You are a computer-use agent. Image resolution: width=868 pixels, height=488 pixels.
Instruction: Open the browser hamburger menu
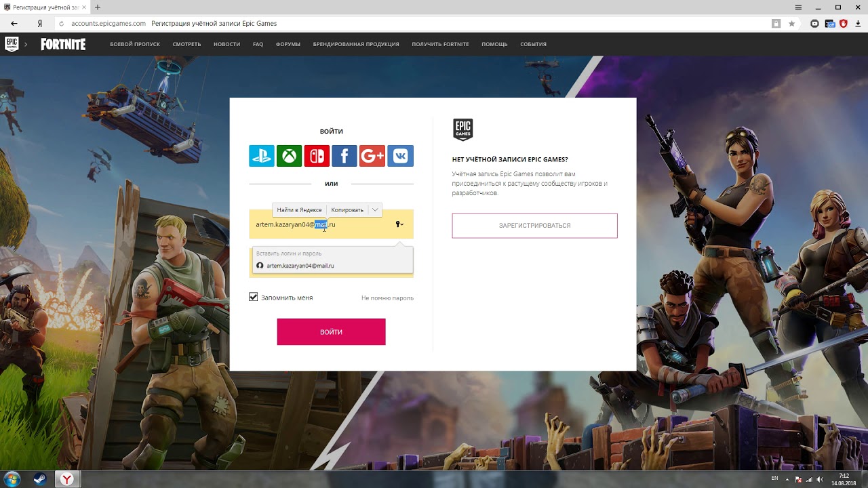click(800, 7)
